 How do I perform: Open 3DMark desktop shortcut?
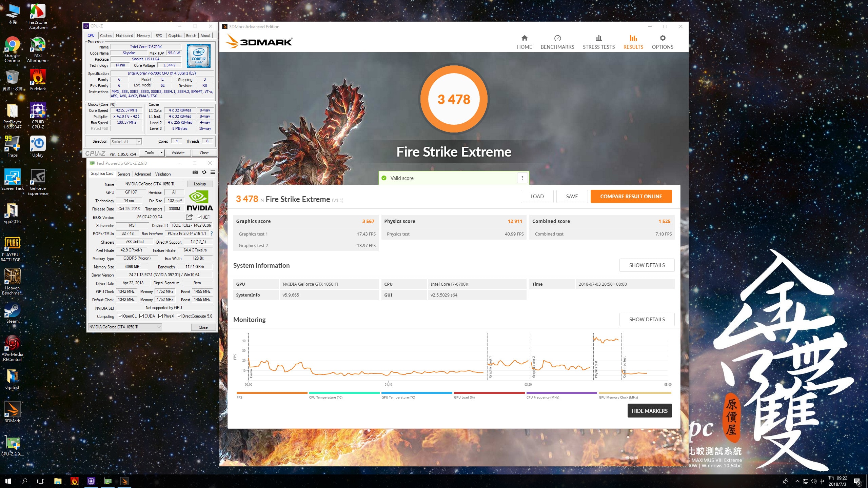click(x=12, y=412)
